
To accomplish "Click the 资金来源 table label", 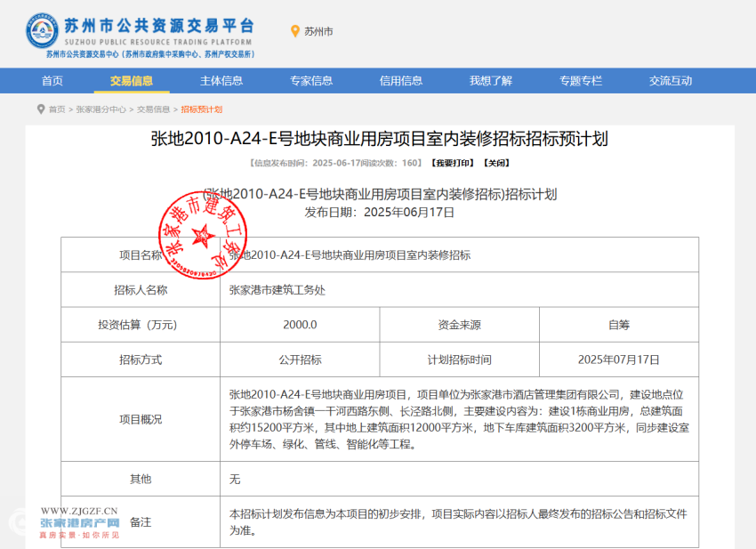I will [x=460, y=325].
